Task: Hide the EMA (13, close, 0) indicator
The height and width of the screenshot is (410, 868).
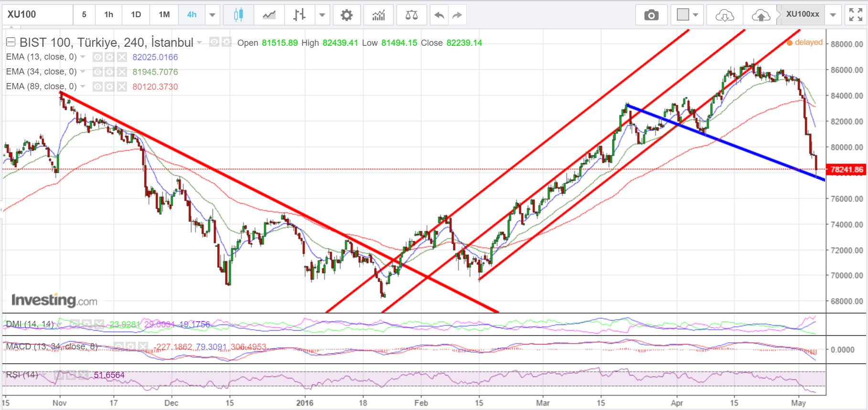Action: 97,57
